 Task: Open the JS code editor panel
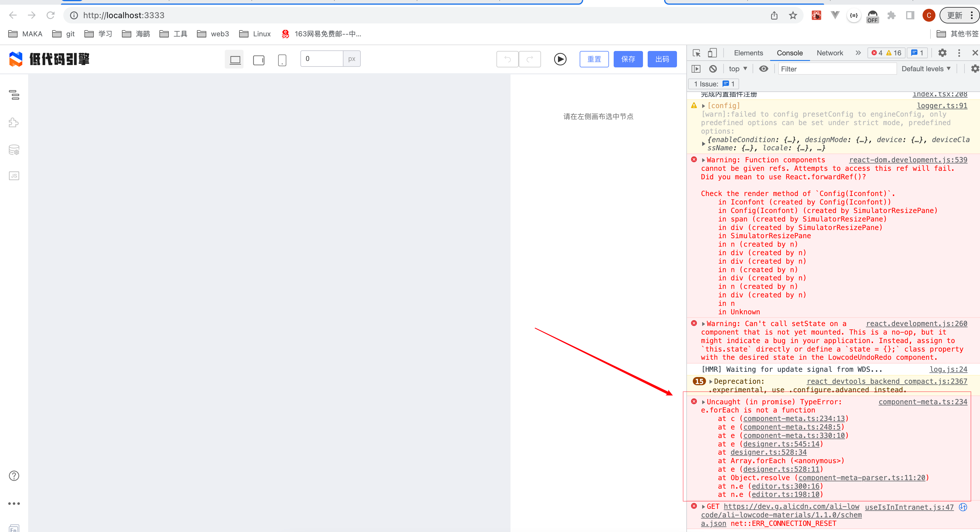pyautogui.click(x=14, y=176)
